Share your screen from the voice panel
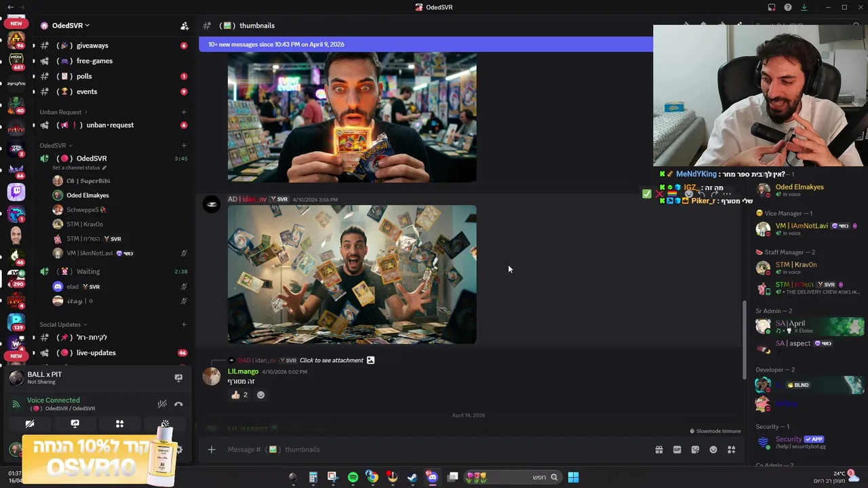 75,424
